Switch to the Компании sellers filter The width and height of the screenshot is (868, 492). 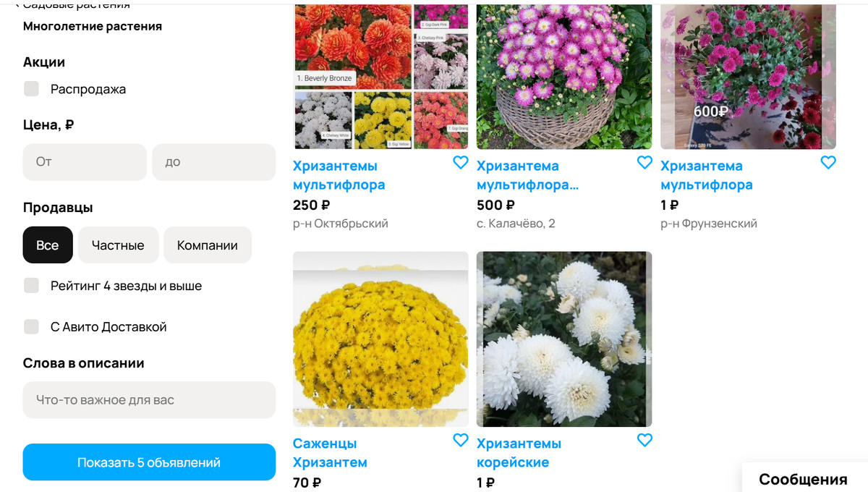[x=208, y=245]
